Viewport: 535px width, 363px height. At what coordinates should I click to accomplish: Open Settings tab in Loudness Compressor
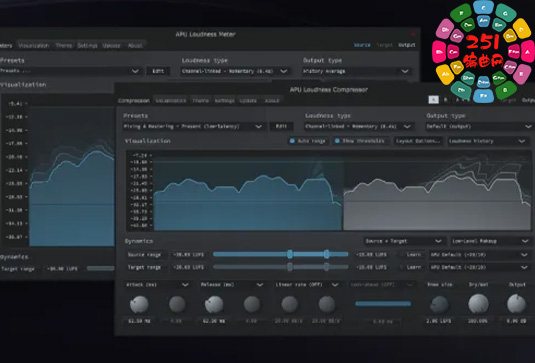[x=224, y=101]
